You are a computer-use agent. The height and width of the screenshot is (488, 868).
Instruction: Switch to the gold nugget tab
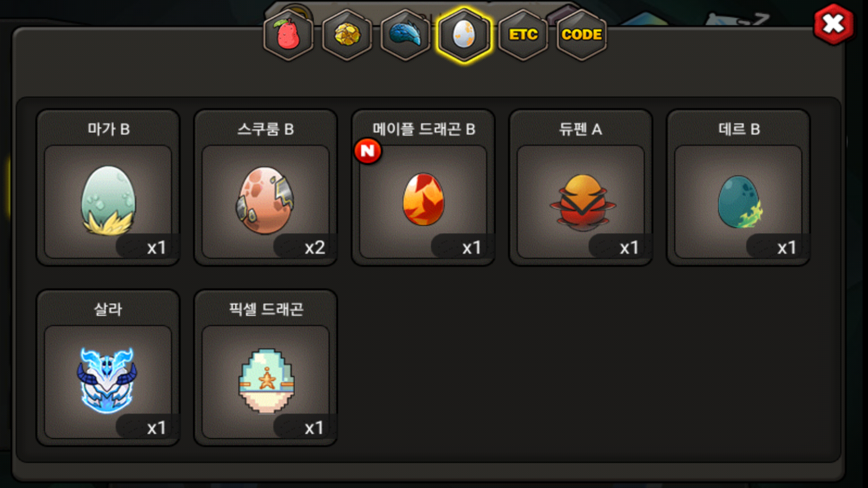pyautogui.click(x=347, y=35)
